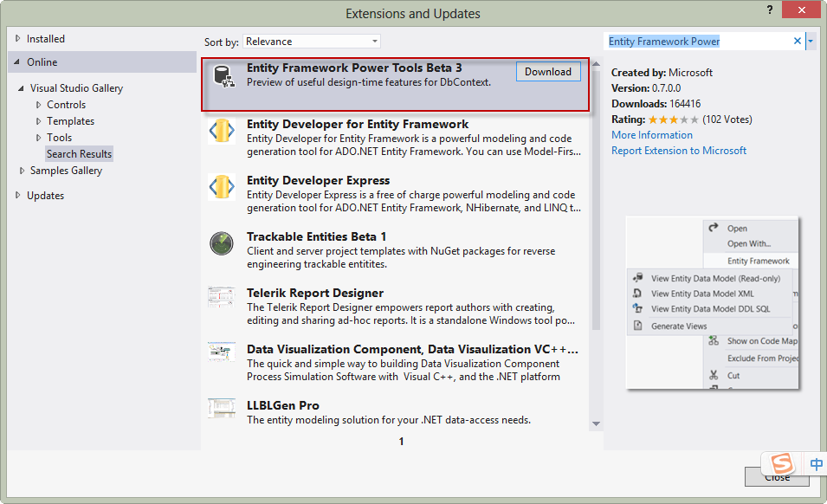827x504 pixels.
Task: Select the Trackable Entities Beta 1 title
Action: [316, 236]
